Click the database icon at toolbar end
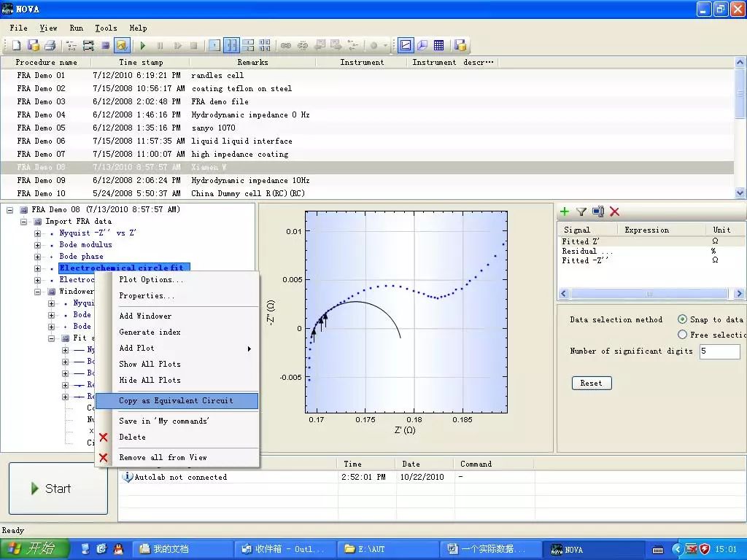Screen dimensions: 747x560 [x=460, y=46]
